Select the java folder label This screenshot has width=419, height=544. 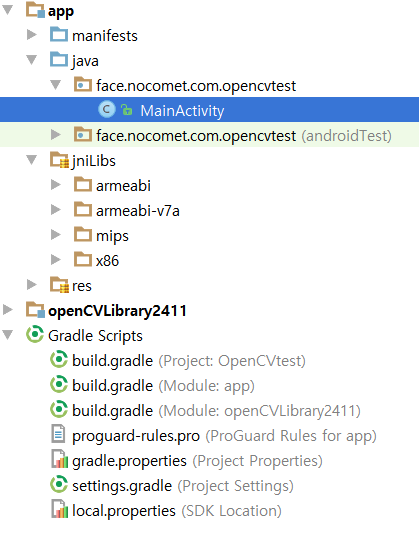(x=85, y=61)
